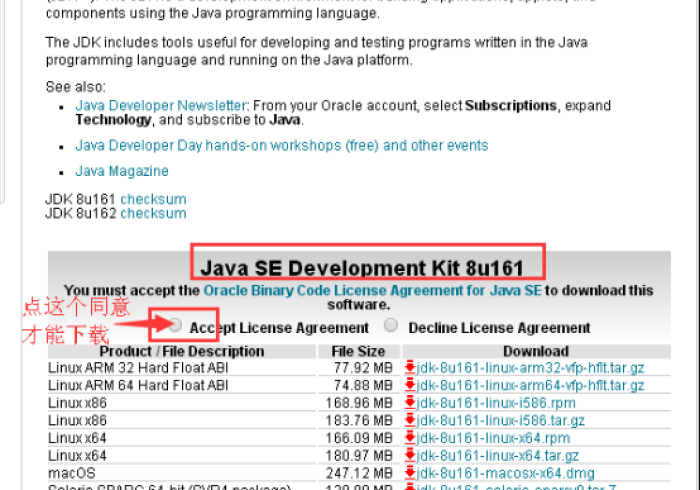Click the jdk-8u161-linux-arm64-vfp-hflt.tar.gz file name link
This screenshot has height=490, width=700.
point(530,385)
